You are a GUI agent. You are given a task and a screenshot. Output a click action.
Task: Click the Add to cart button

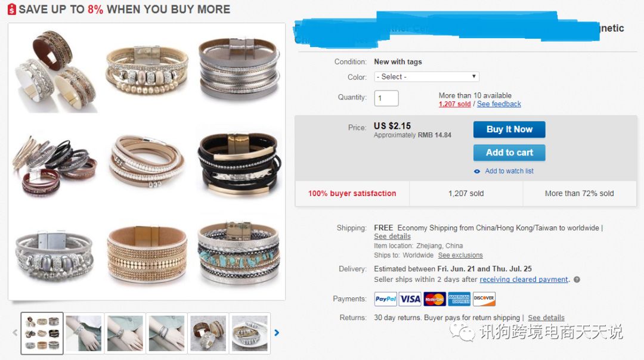coord(509,153)
